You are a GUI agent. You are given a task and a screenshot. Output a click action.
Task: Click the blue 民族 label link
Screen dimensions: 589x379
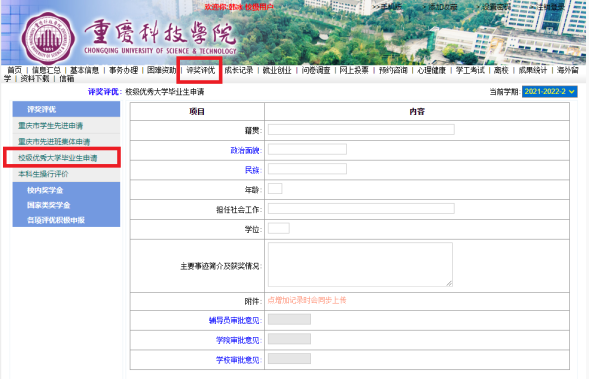pos(252,170)
